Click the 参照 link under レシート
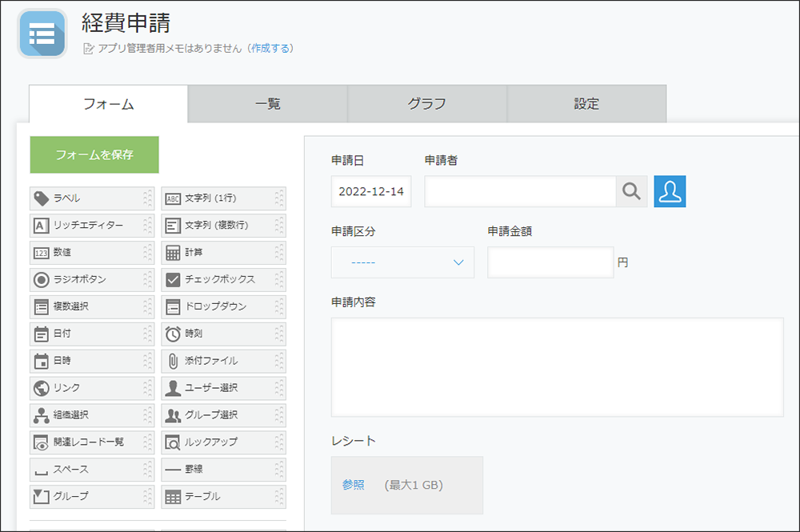800x532 pixels. coord(354,484)
